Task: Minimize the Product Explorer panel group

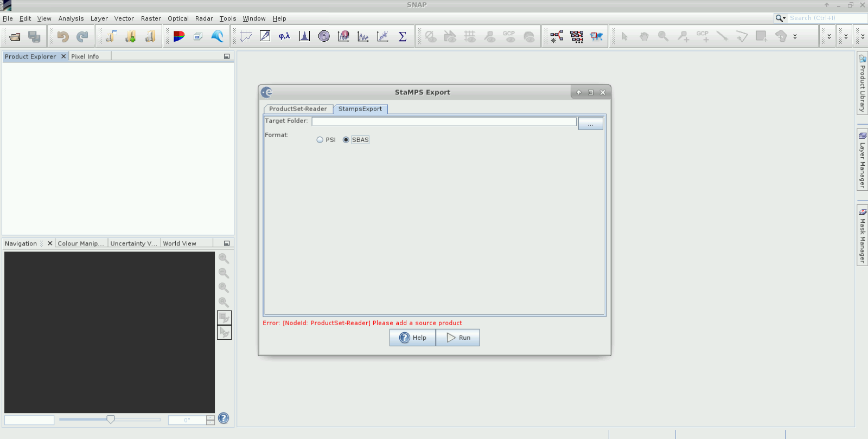Action: pyautogui.click(x=227, y=56)
